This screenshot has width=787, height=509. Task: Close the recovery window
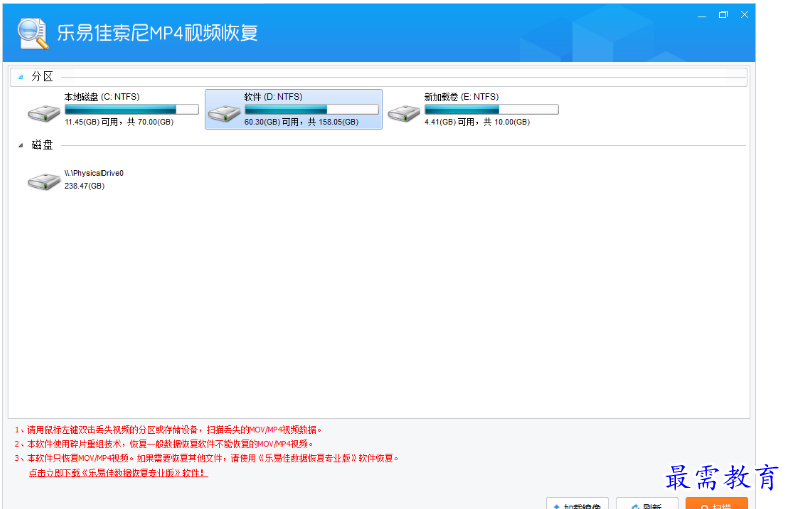(x=744, y=15)
